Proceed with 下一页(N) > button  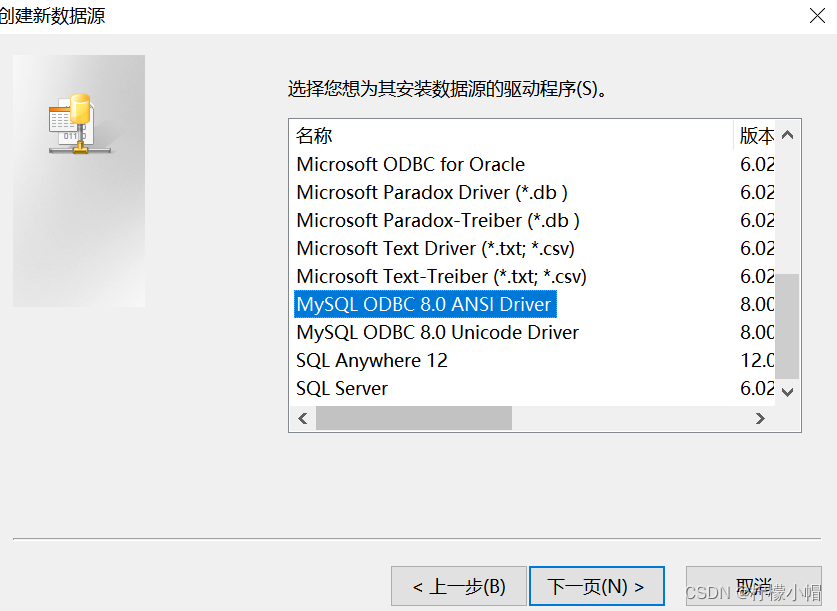[597, 586]
